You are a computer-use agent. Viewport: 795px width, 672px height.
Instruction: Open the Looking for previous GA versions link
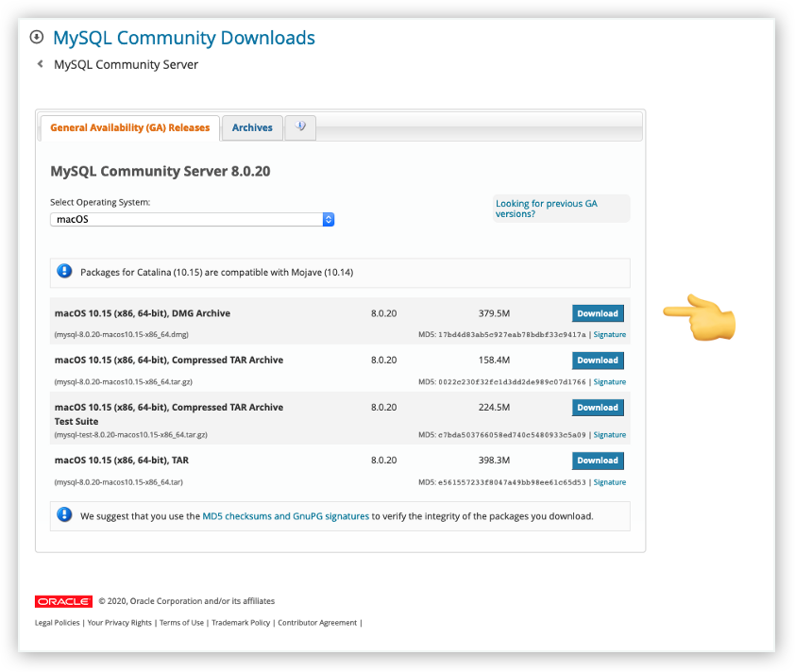[546, 209]
